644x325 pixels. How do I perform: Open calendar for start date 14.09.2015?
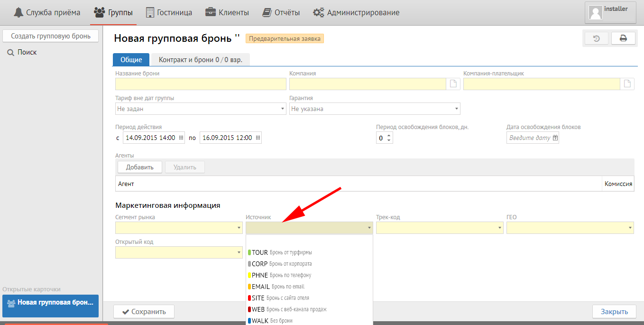pos(181,138)
